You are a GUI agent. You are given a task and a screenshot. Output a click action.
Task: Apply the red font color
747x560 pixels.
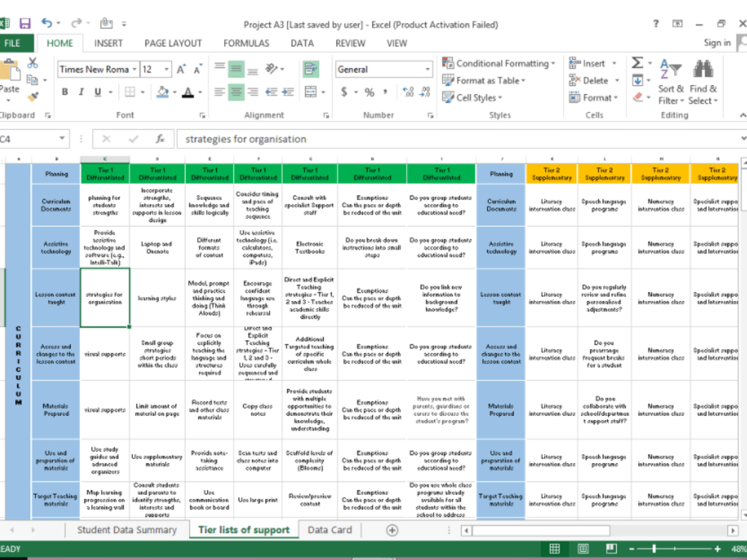[x=188, y=92]
